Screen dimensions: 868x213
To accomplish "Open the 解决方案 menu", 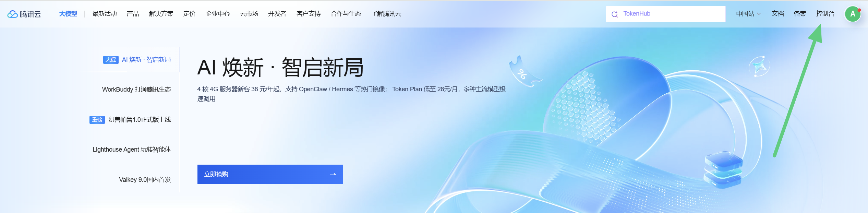I will click(161, 14).
